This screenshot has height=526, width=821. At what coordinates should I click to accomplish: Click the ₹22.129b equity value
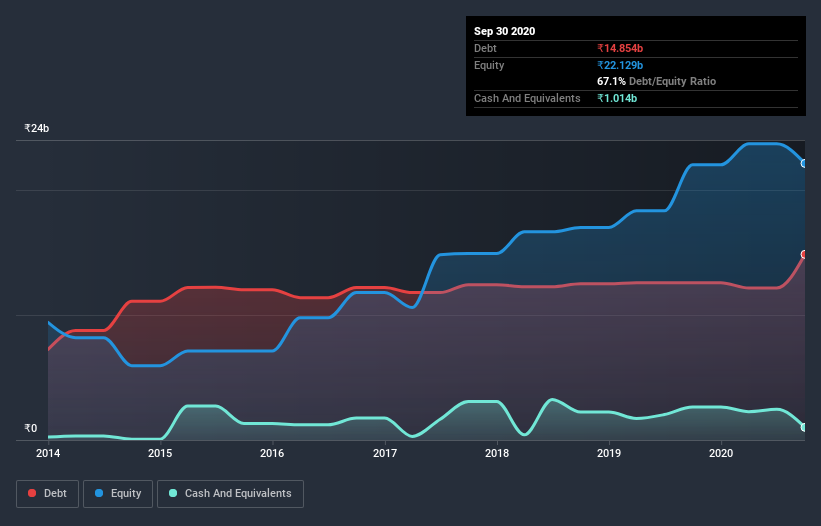click(620, 65)
